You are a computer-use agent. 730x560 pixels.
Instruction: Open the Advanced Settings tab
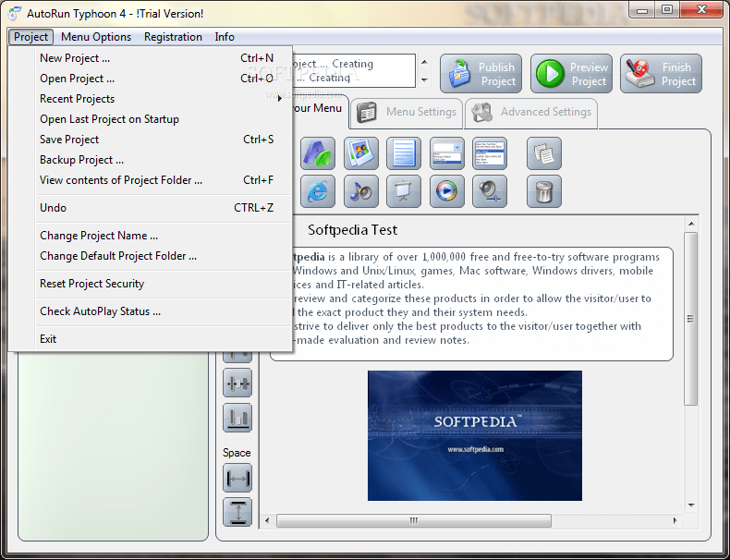click(531, 112)
